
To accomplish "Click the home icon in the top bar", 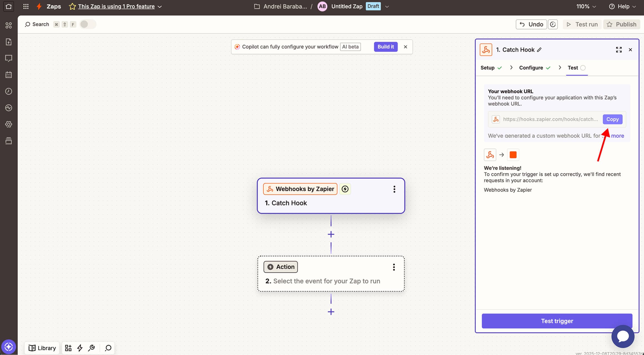I will (9, 6).
